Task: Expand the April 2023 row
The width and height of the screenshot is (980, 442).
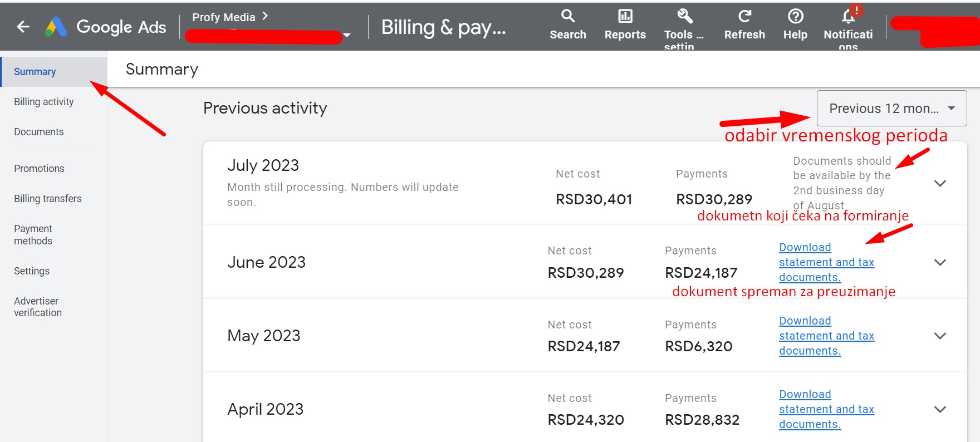Action: click(x=940, y=410)
